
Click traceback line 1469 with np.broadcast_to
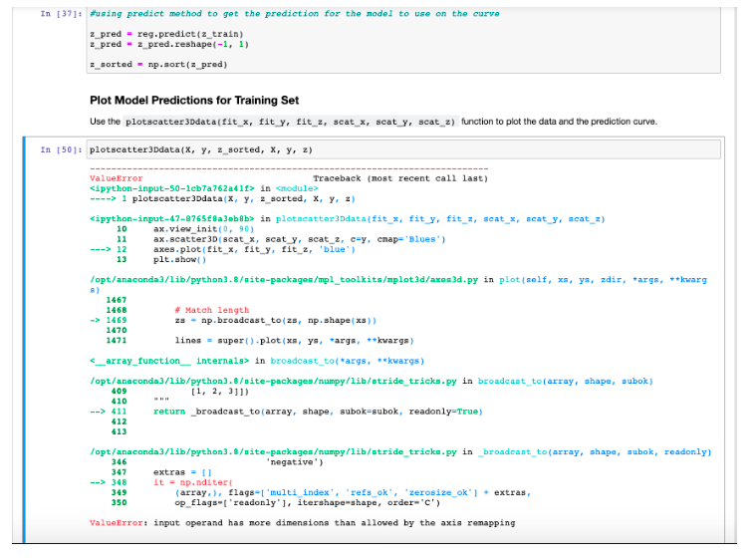[233, 321]
